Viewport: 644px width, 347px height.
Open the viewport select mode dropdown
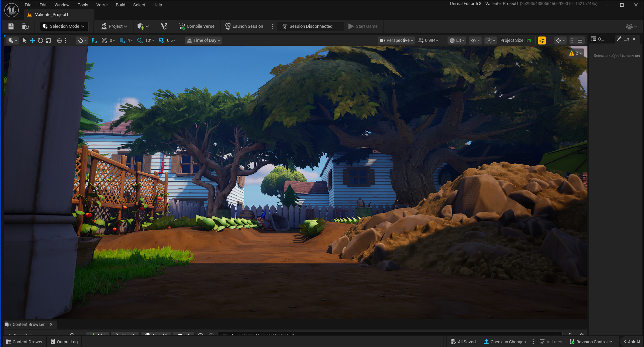13,40
